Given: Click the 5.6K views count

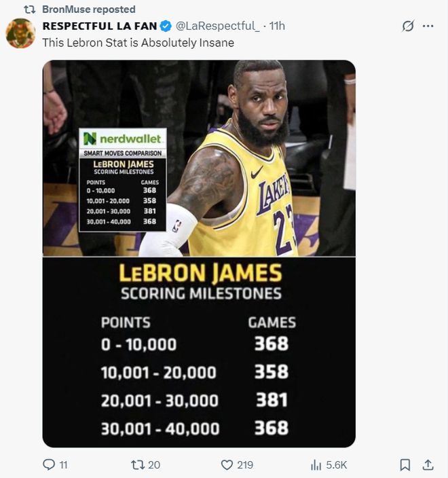Looking at the screenshot, I should click(337, 465).
